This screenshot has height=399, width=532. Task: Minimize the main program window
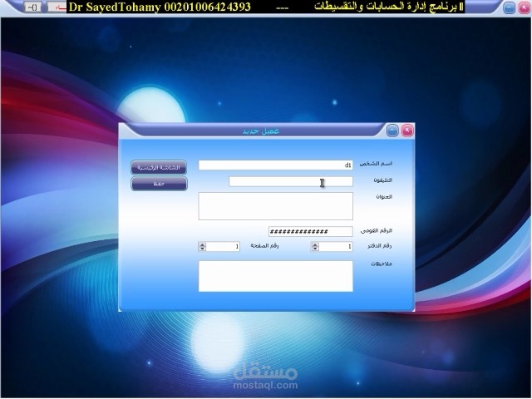pos(509,7)
